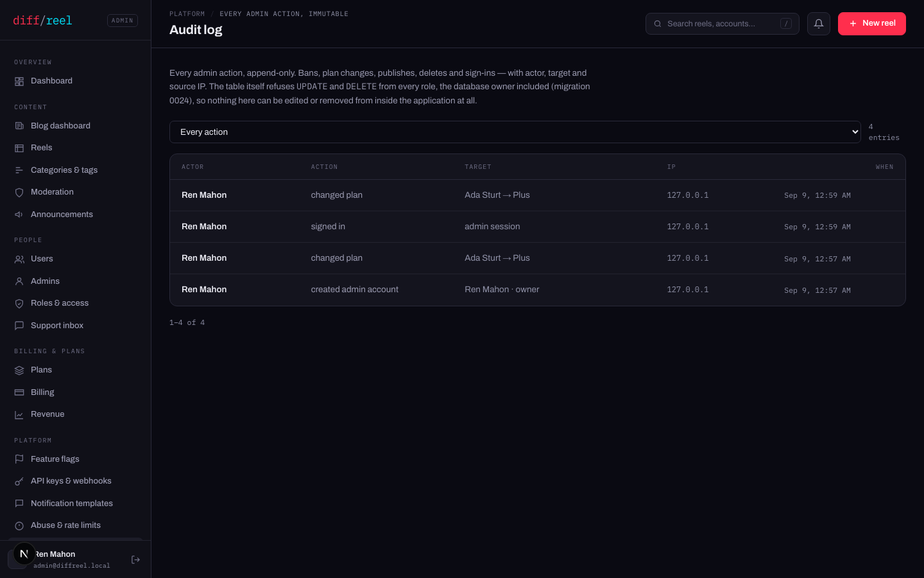
Task: Click the Users people icon
Action: click(19, 259)
